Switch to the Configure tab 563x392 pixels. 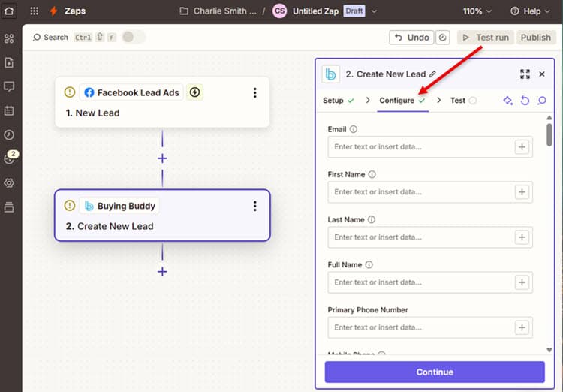pos(402,101)
